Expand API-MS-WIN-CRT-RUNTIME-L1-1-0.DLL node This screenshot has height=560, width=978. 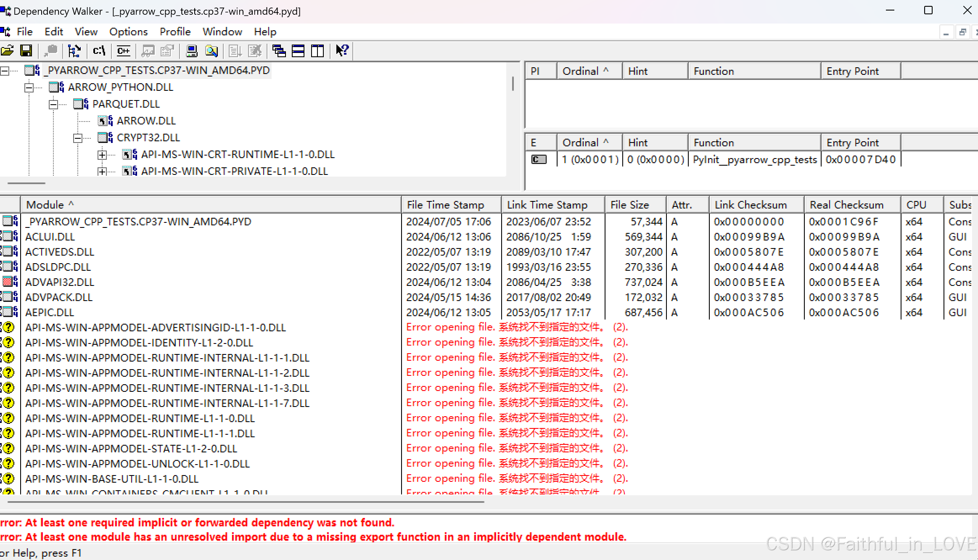click(102, 155)
